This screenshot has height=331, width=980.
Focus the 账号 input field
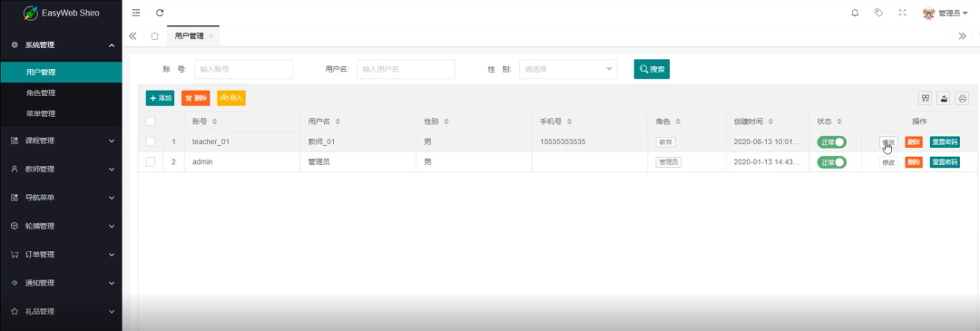[x=244, y=69]
